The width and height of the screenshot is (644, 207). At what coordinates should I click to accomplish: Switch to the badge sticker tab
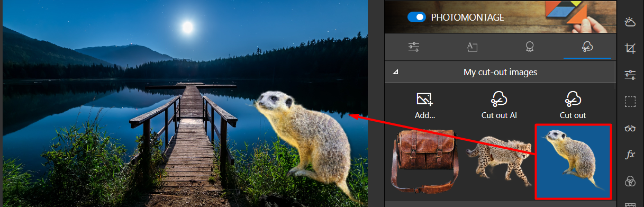(x=529, y=47)
